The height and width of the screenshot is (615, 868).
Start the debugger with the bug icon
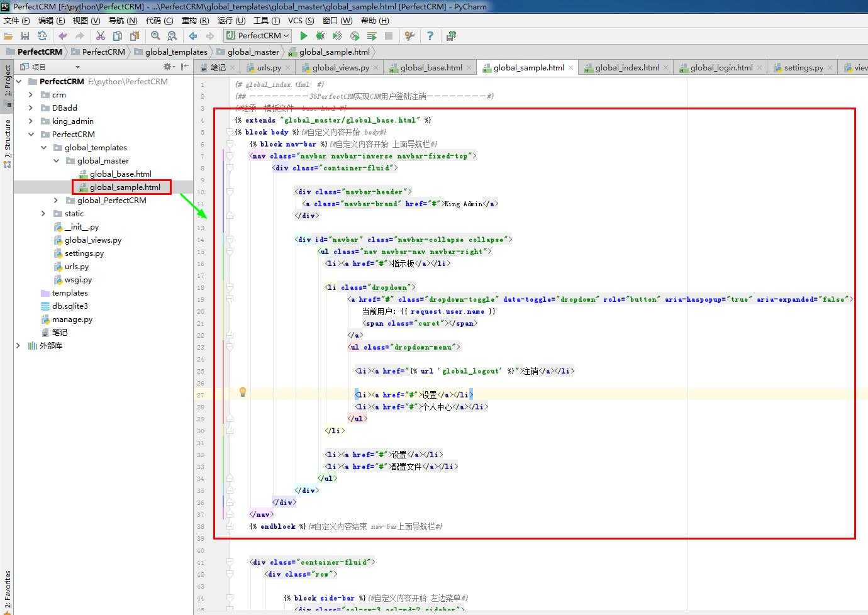321,36
